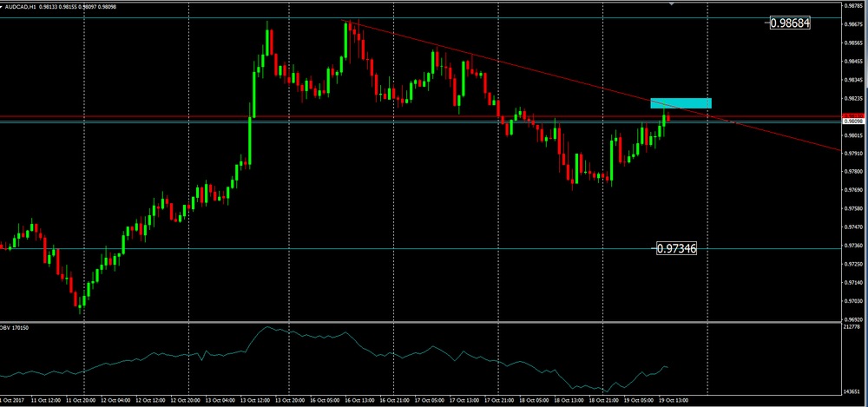Click the 0.97140 price axis label
This screenshot has height=407, width=868.
click(x=852, y=282)
